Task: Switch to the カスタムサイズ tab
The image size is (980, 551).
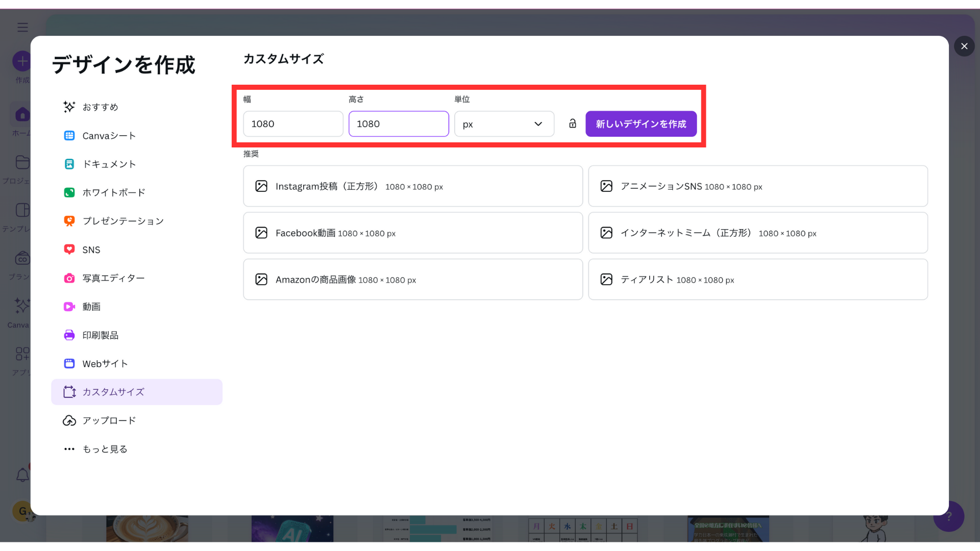Action: click(114, 392)
